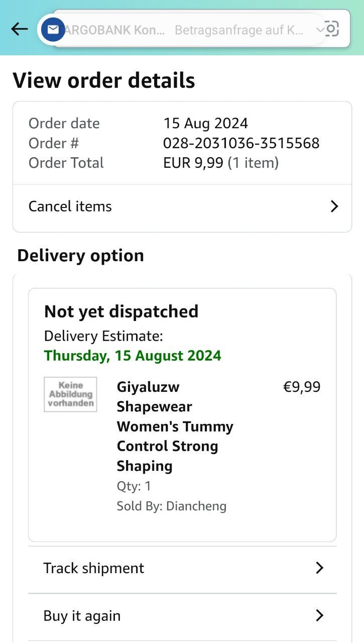Select the Buy it again option
Screen dimensions: 364x643
[182, 616]
